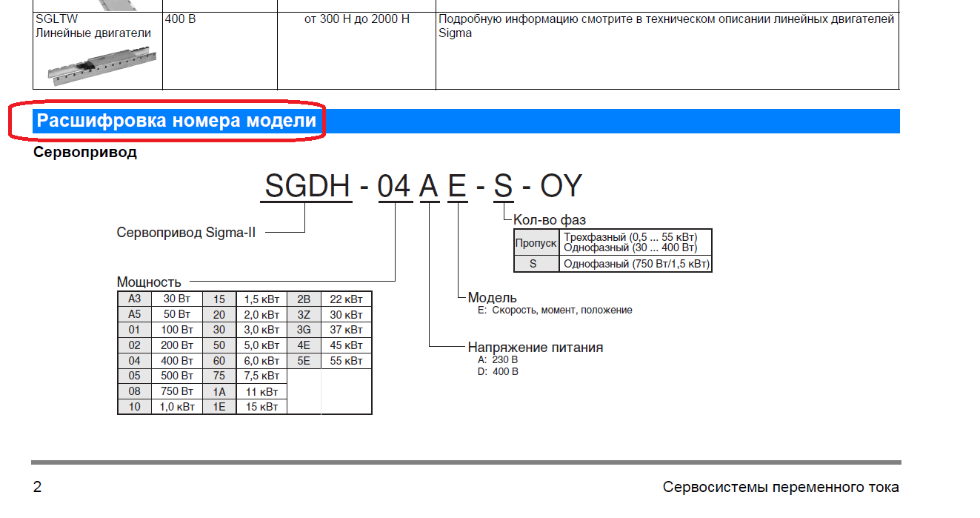The image size is (980, 518).
Task: Click page number '2' in footer
Action: 37,488
